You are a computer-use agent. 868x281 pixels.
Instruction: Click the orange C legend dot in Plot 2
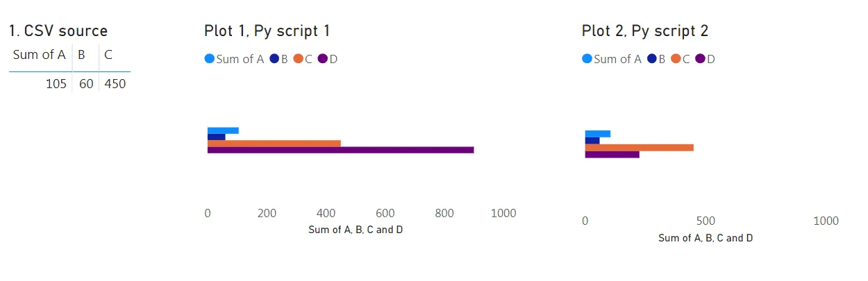pos(676,59)
